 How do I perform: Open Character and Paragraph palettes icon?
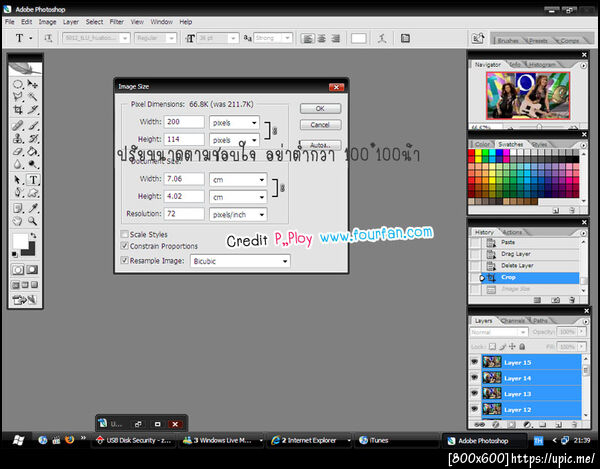tap(405, 38)
